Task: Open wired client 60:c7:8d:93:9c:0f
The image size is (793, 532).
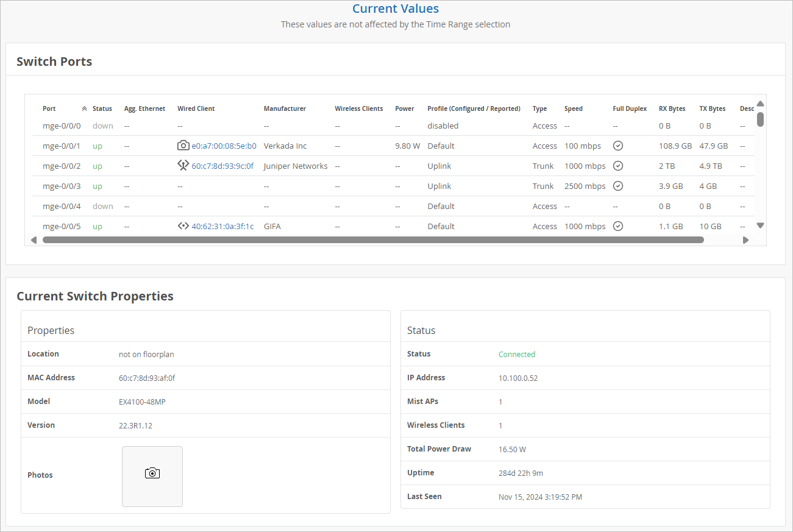Action: point(222,166)
